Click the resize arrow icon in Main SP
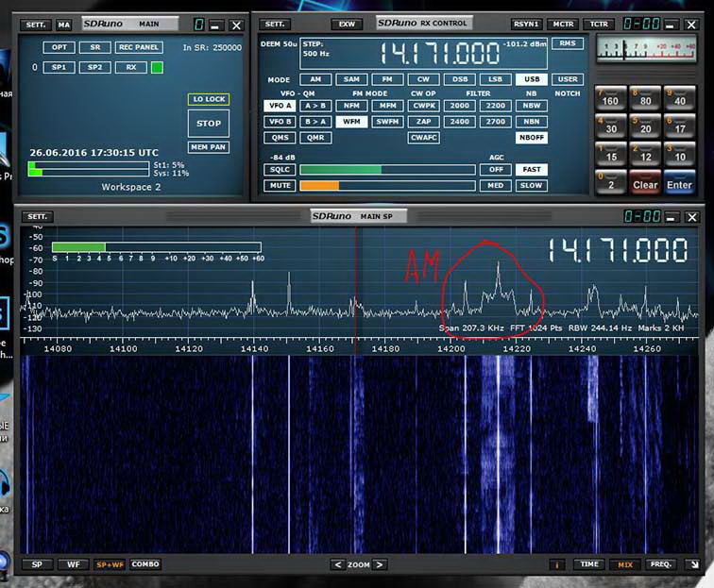 [x=693, y=564]
